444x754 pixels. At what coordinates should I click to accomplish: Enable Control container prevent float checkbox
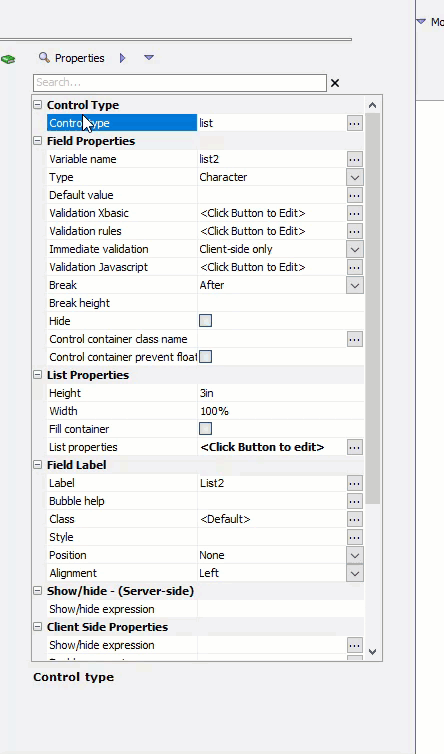coord(205,357)
